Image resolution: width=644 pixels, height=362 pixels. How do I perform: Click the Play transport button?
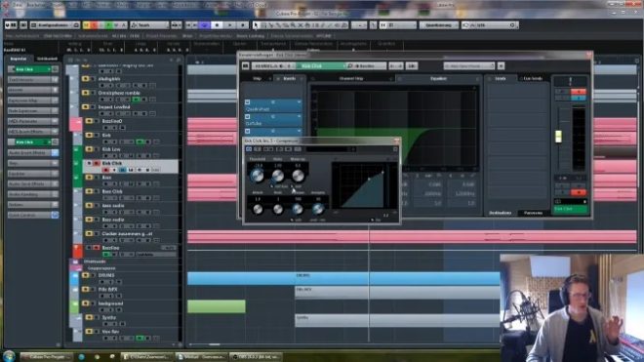click(230, 25)
